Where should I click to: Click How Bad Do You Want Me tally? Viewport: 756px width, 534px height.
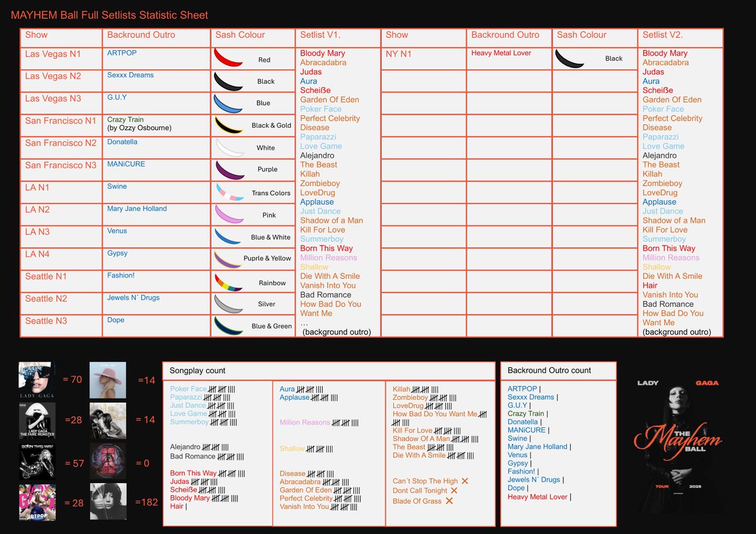[440, 418]
